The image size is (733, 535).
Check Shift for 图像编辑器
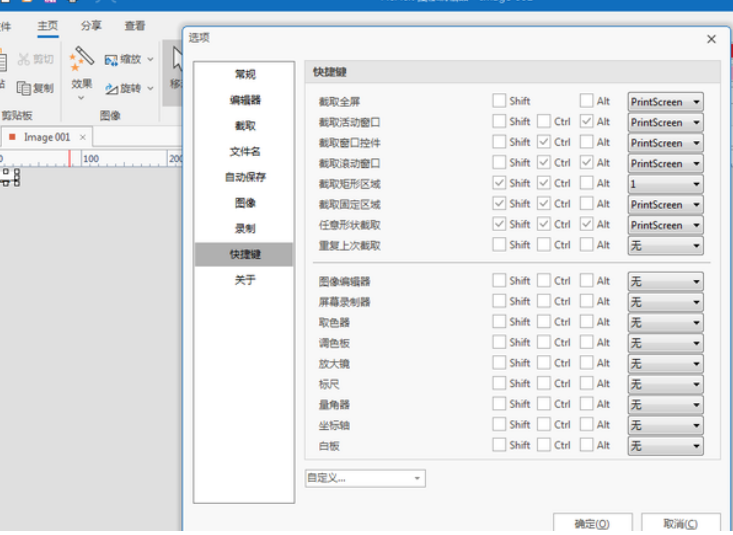tap(499, 281)
